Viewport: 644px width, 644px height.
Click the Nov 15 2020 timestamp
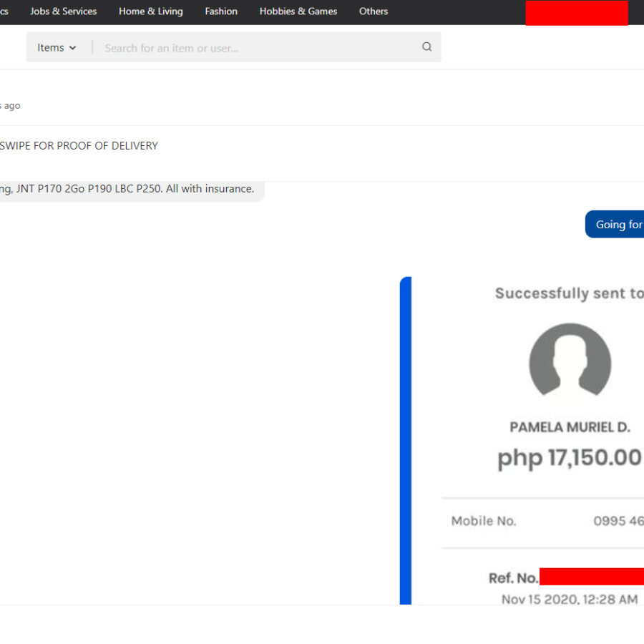570,599
